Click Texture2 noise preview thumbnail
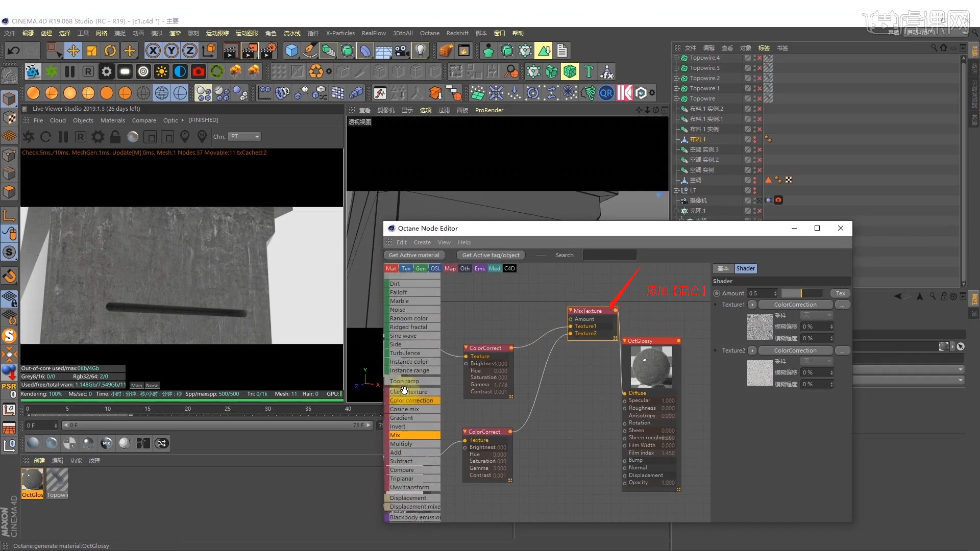 759,373
